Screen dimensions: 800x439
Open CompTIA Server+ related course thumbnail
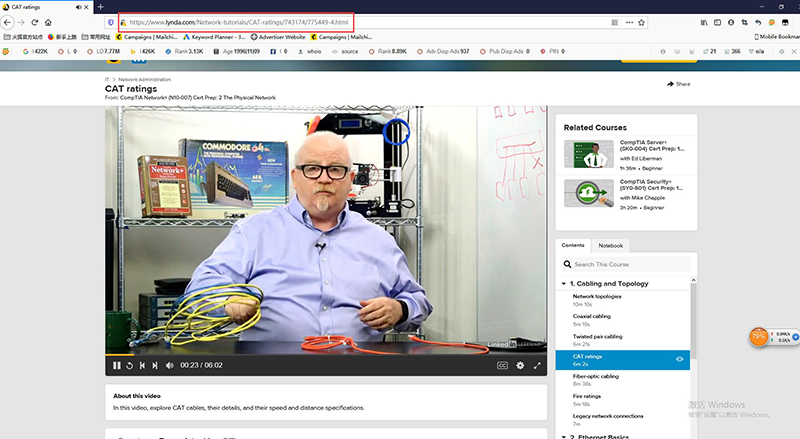589,154
